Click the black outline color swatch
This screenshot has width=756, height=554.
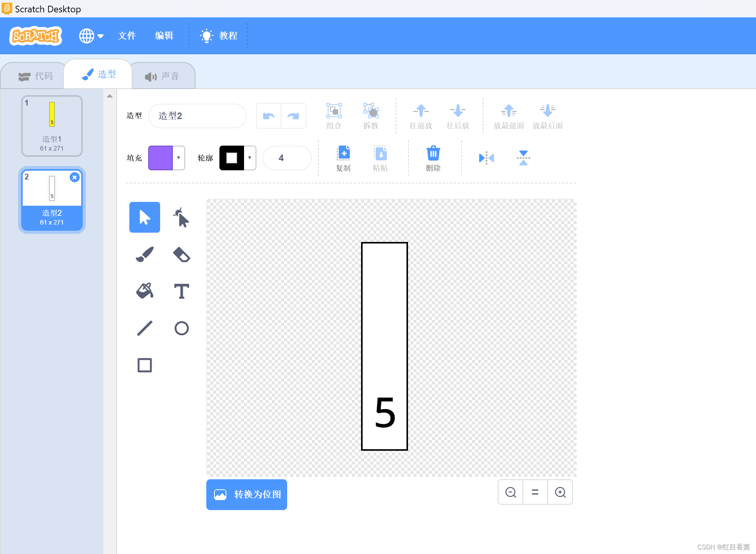232,158
